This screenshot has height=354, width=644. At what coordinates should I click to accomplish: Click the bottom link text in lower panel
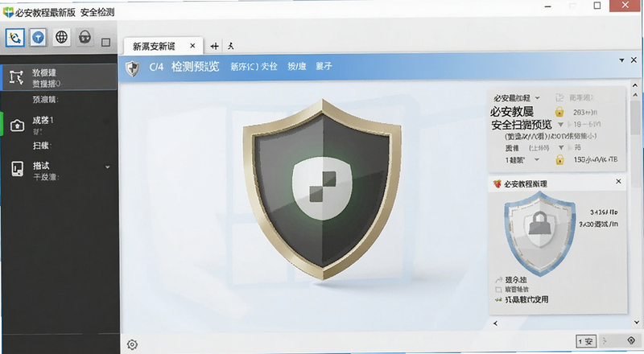click(x=526, y=299)
